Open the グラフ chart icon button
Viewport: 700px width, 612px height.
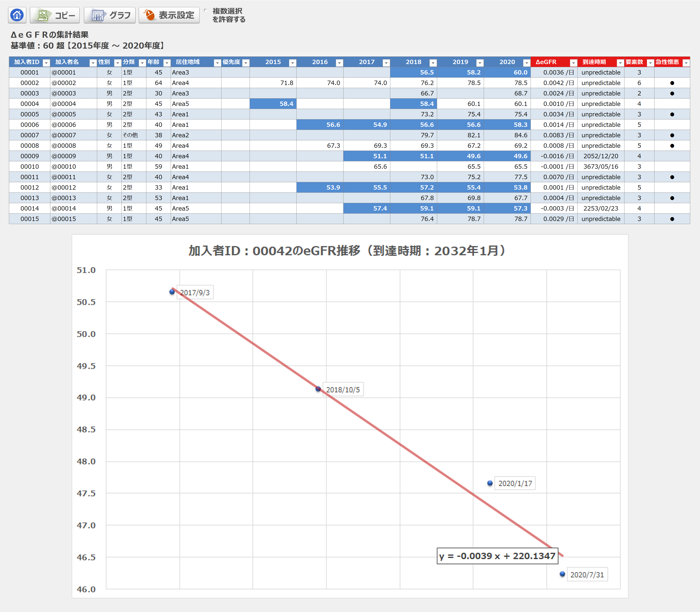tap(110, 15)
